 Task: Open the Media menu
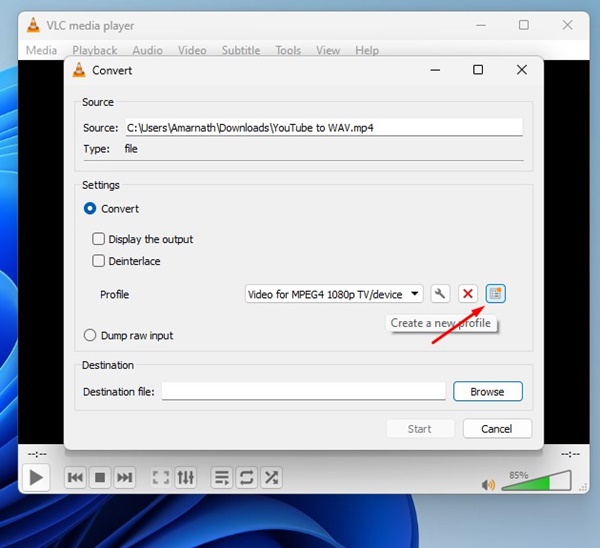pos(41,50)
